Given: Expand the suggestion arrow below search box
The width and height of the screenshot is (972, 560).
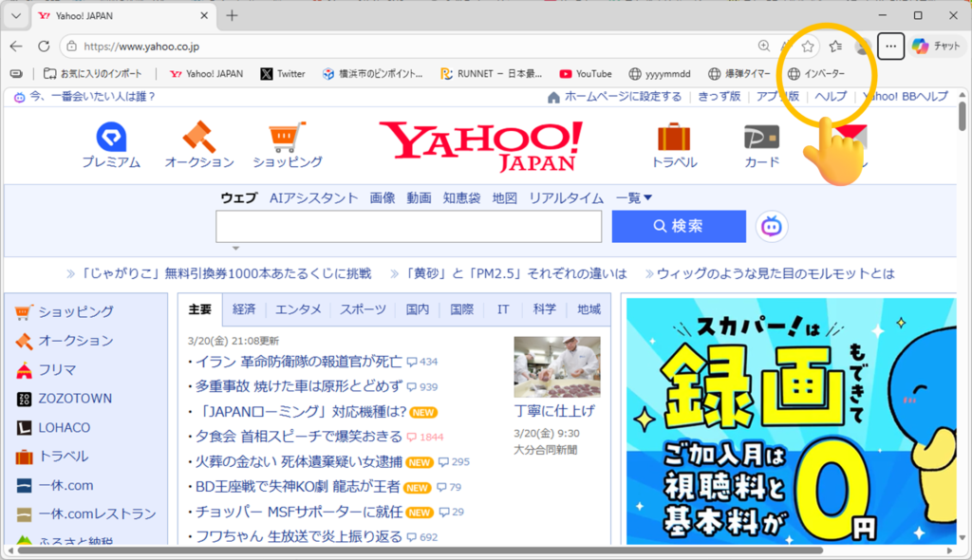Looking at the screenshot, I should [235, 249].
